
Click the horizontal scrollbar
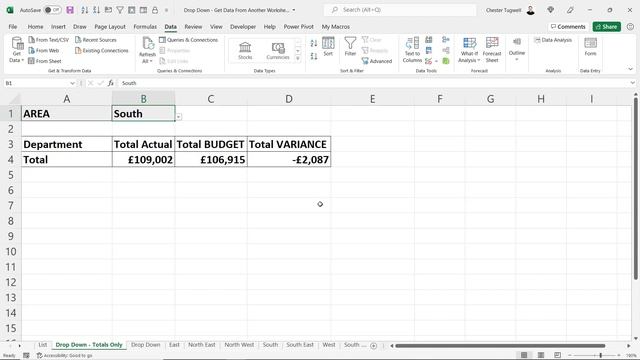[500, 346]
